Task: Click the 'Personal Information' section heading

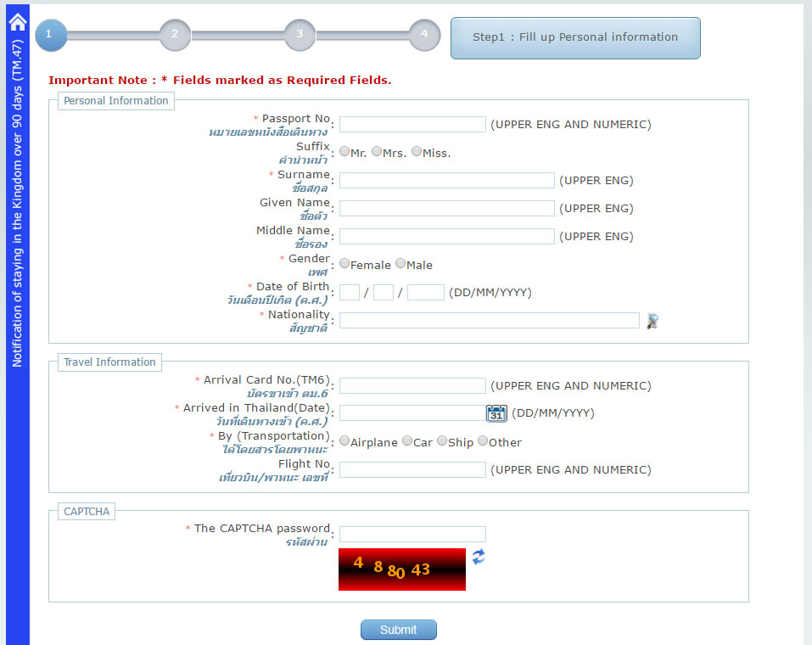Action: pyautogui.click(x=116, y=100)
